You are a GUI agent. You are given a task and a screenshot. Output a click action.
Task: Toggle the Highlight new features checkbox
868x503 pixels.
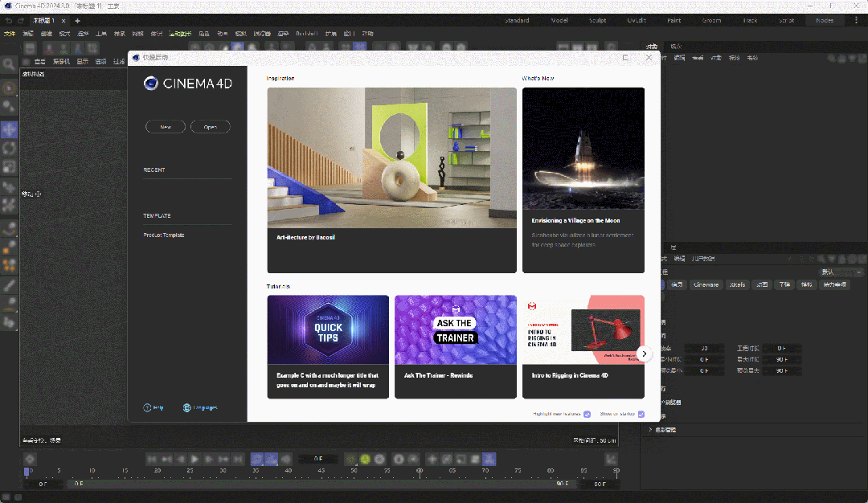587,414
